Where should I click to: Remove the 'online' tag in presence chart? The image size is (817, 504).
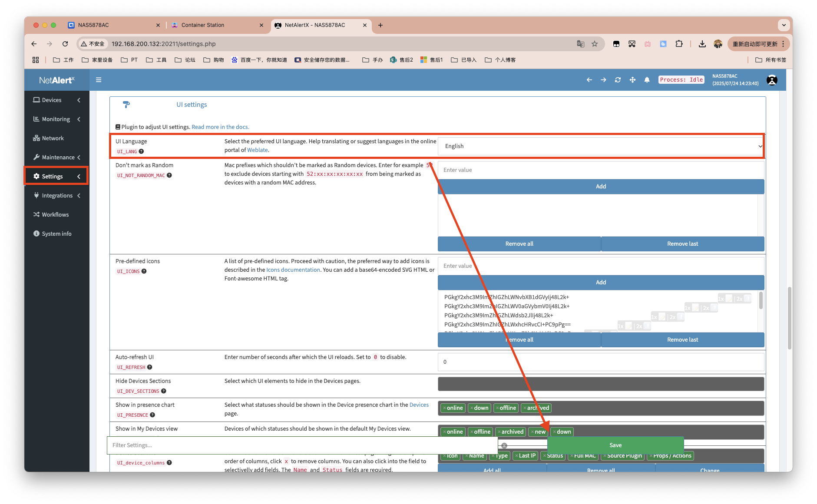click(x=444, y=408)
